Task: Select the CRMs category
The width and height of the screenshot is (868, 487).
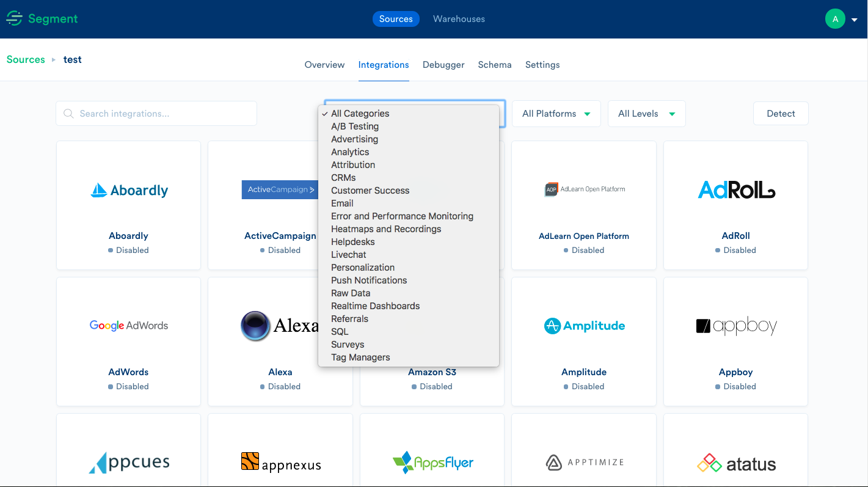Action: click(409, 178)
